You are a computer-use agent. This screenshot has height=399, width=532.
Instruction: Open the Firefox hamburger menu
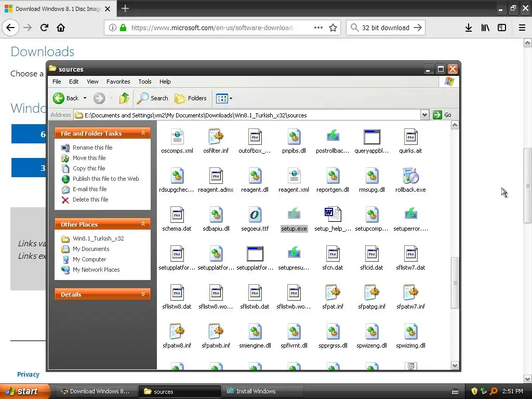click(x=522, y=28)
